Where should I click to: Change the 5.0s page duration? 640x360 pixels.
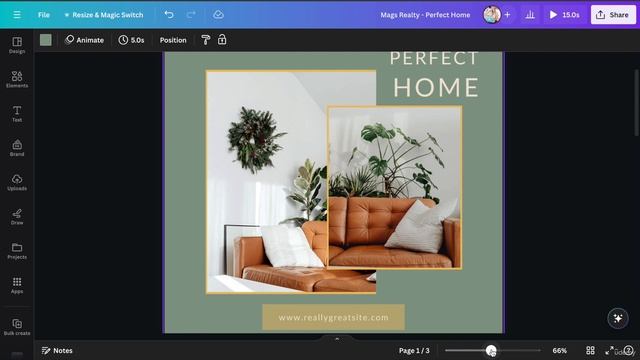tap(131, 40)
